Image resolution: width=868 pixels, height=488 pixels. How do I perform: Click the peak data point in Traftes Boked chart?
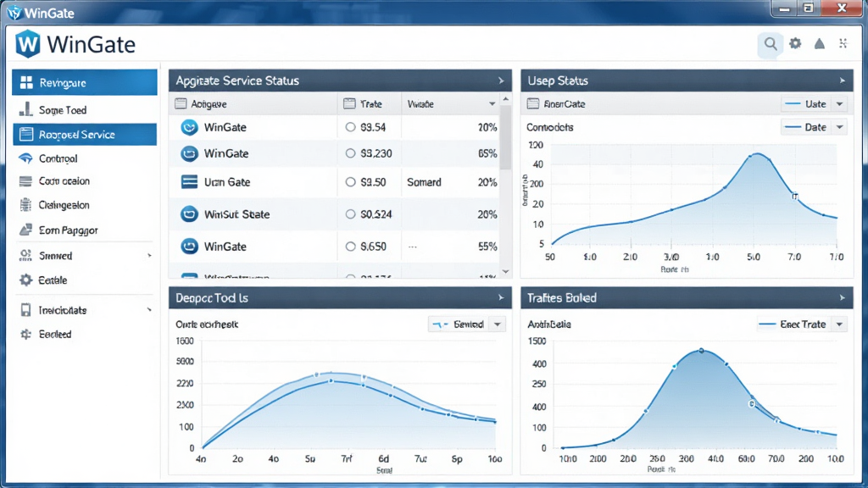(701, 351)
